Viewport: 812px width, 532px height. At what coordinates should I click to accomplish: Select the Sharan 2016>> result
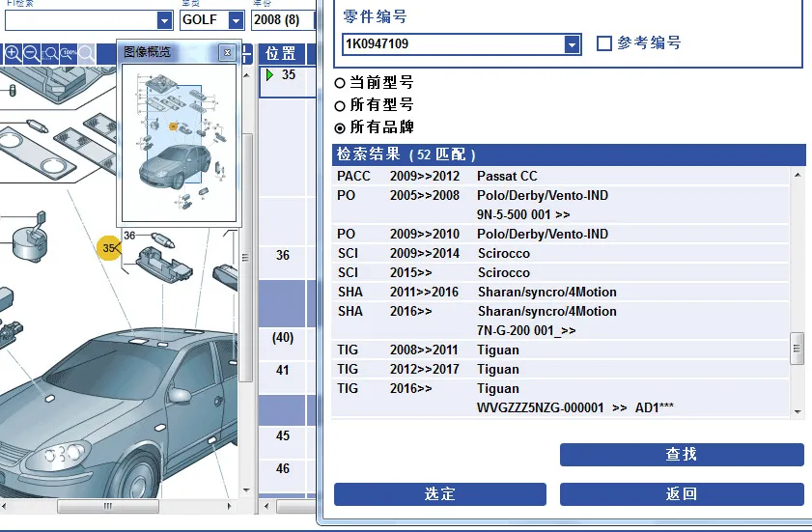pos(560,321)
